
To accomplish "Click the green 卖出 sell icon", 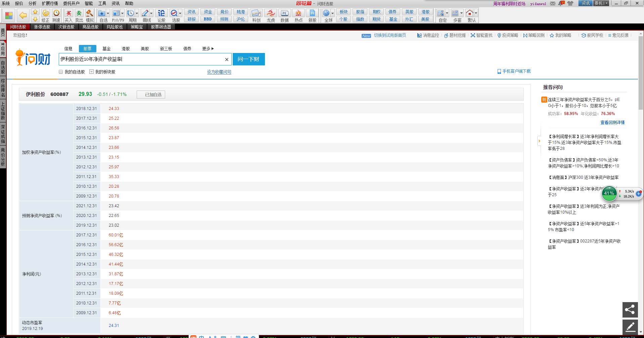I will [79, 15].
